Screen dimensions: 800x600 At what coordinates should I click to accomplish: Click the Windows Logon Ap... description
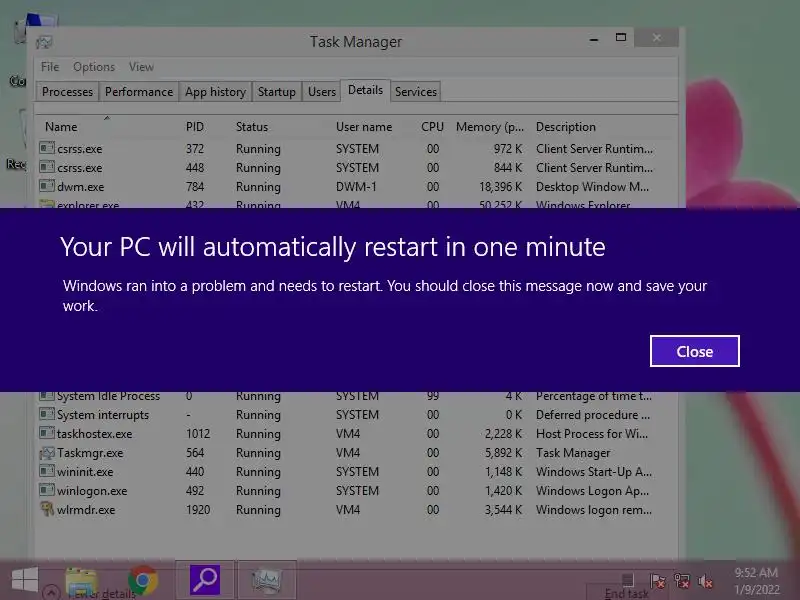[592, 491]
